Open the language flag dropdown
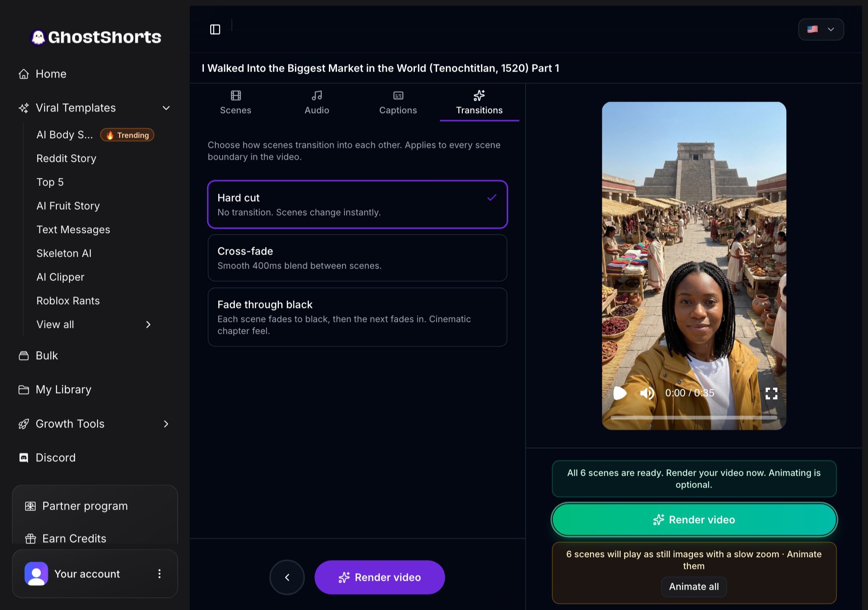868x610 pixels. coord(821,29)
